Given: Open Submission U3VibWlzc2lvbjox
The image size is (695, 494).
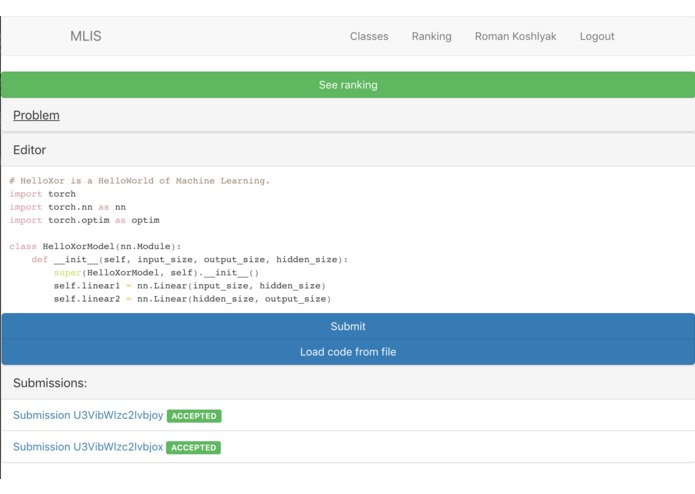Looking at the screenshot, I should coord(88,447).
